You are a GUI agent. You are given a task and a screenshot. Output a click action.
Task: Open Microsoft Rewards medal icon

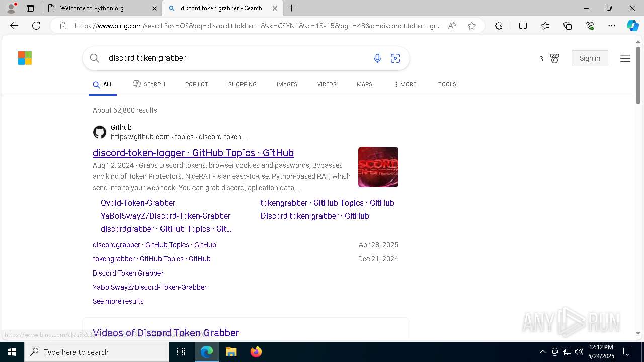click(x=554, y=58)
